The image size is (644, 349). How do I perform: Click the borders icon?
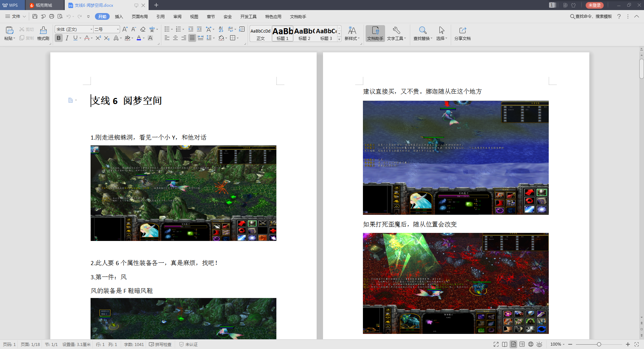coord(233,38)
